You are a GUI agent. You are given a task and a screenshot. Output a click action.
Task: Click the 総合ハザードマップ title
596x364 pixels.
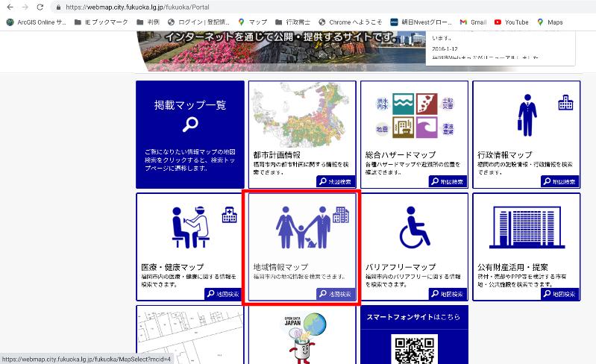[401, 154]
